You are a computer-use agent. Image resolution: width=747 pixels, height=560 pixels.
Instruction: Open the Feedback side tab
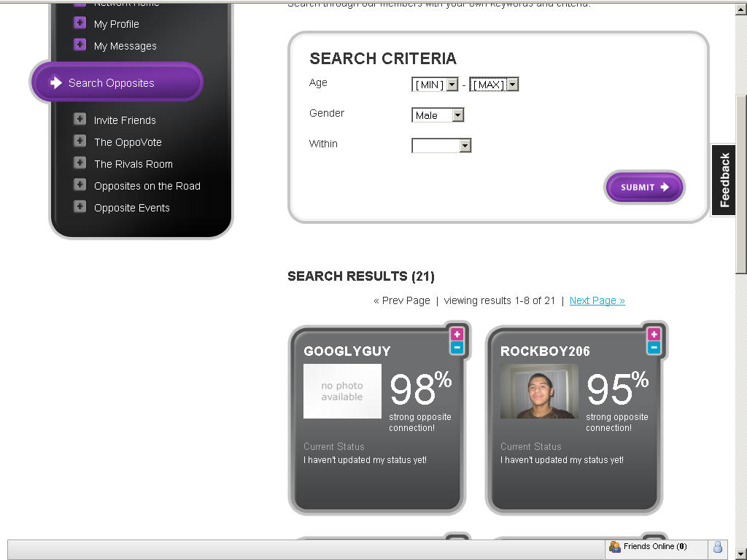[724, 179]
